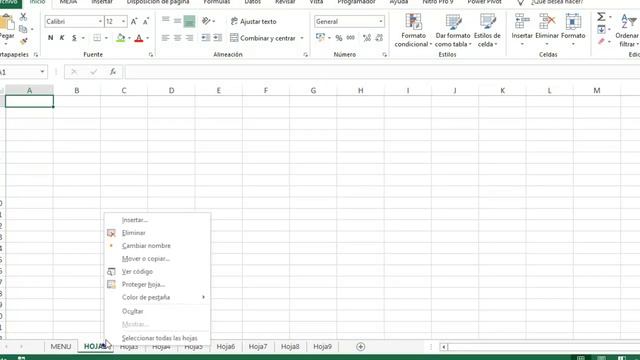Image resolution: width=640 pixels, height=360 pixels.
Task: Click the insert function fx icon
Action: [113, 72]
